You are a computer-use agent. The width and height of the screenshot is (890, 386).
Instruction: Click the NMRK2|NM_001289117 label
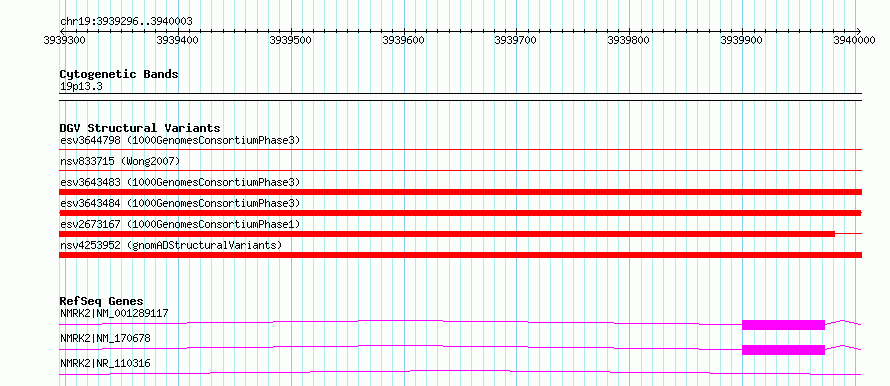tap(114, 313)
